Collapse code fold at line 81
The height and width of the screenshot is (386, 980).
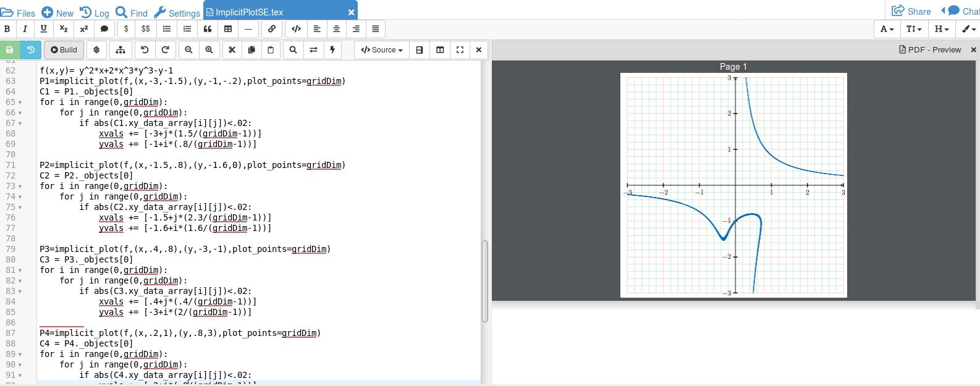20,271
